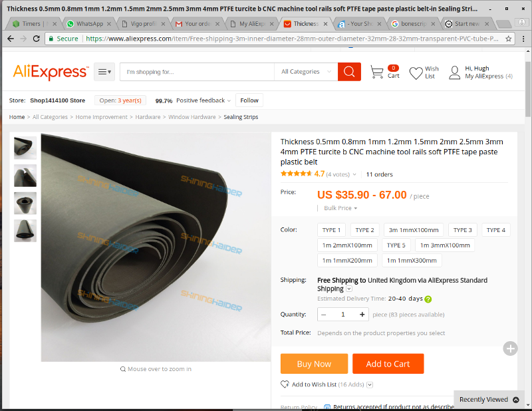Viewport: 532px width, 411px height.
Task: Expand the Bulk Price dropdown
Action: pos(340,208)
